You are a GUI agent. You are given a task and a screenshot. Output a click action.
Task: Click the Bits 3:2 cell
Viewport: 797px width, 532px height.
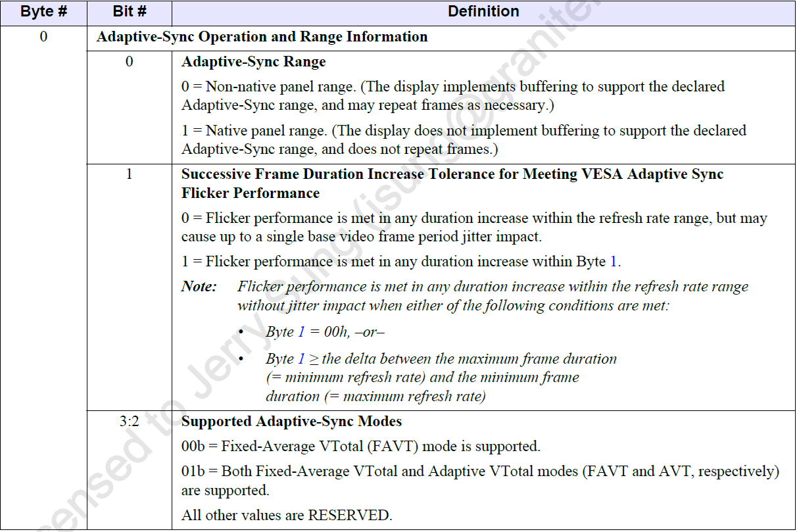coord(128,422)
